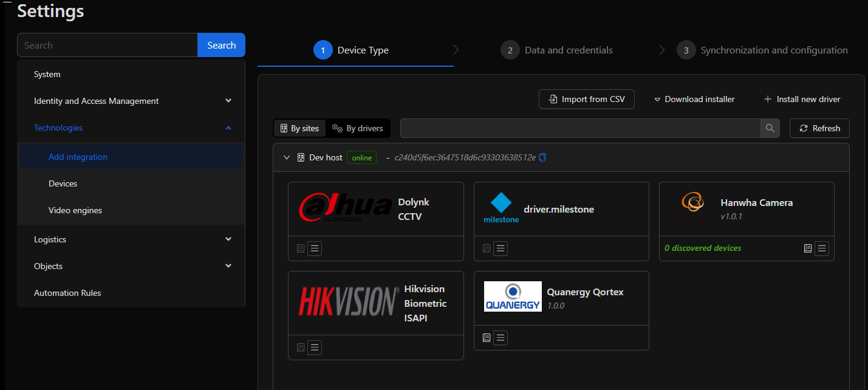This screenshot has height=390, width=868.
Task: Open documentation for the Dolynk CCTV driver
Action: pyautogui.click(x=301, y=248)
